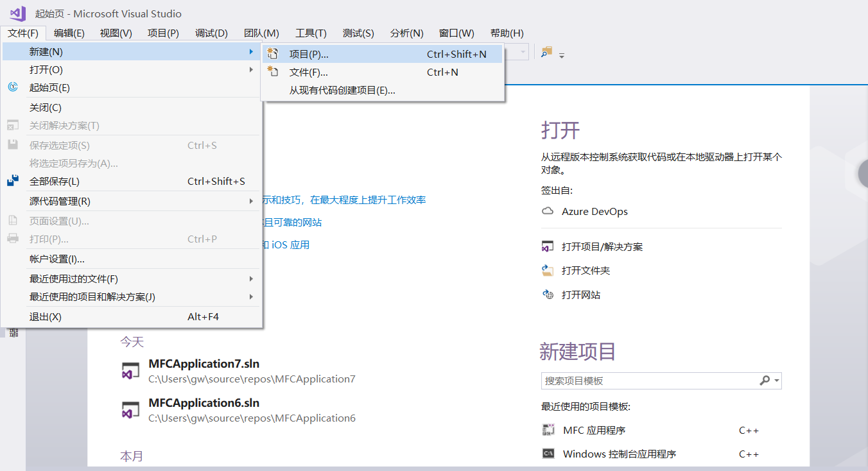The height and width of the screenshot is (471, 868).
Task: Click the Visual Studio logo in the title bar
Action: pyautogui.click(x=17, y=13)
